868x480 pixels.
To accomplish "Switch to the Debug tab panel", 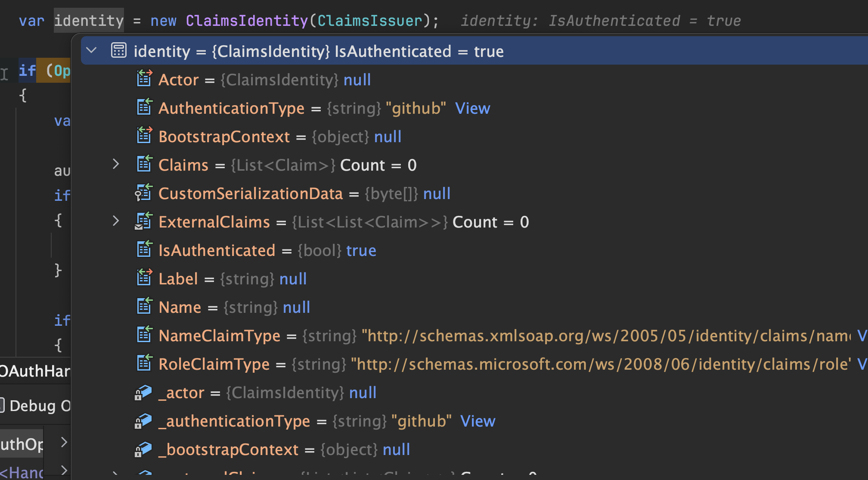I will (x=37, y=405).
